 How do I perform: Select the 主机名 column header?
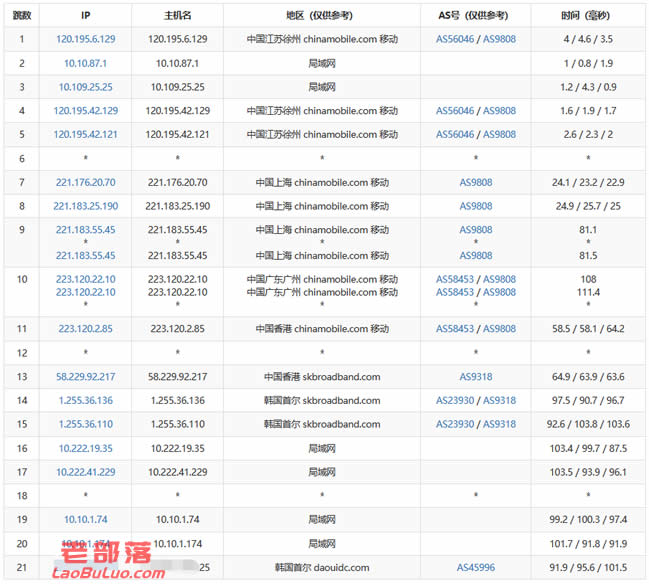click(178, 16)
